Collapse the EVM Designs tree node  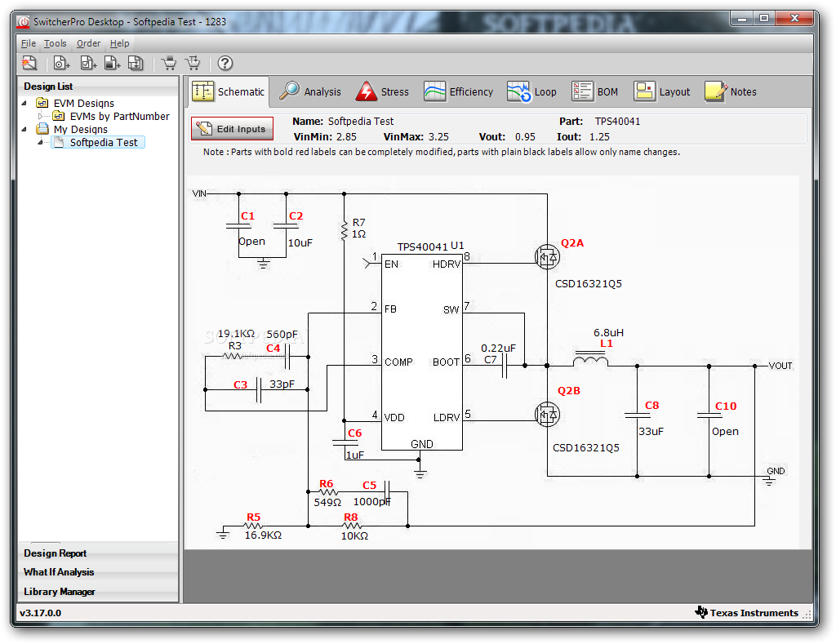24,103
